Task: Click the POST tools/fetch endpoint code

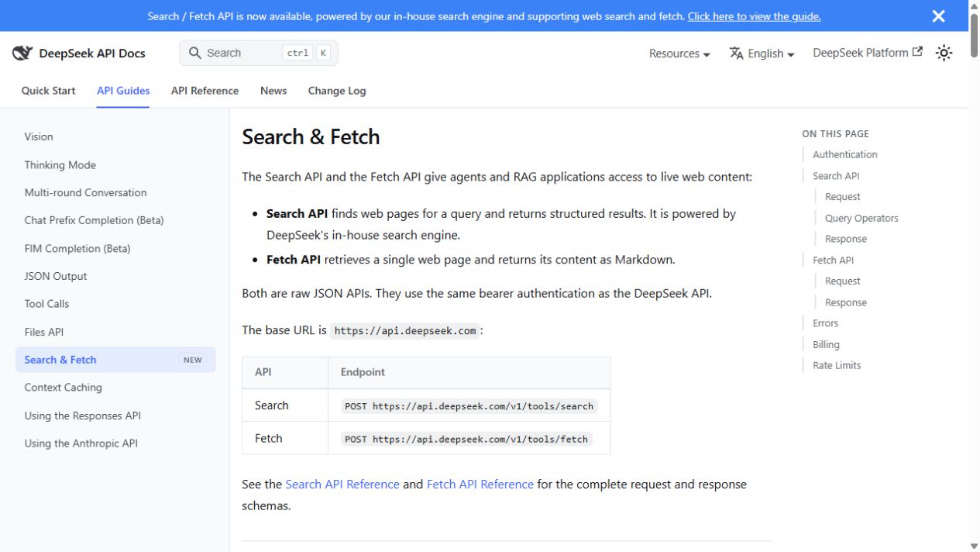Action: (466, 439)
